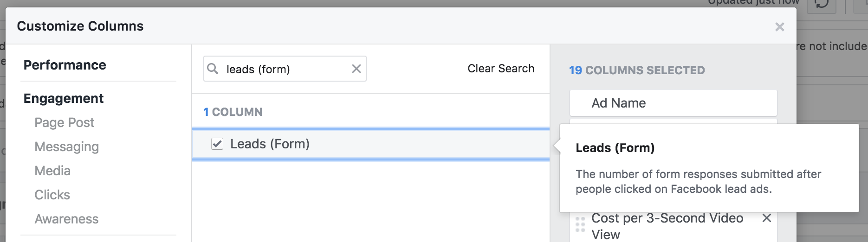Image resolution: width=868 pixels, height=242 pixels.
Task: Select the Awareness subcategory
Action: 67,219
